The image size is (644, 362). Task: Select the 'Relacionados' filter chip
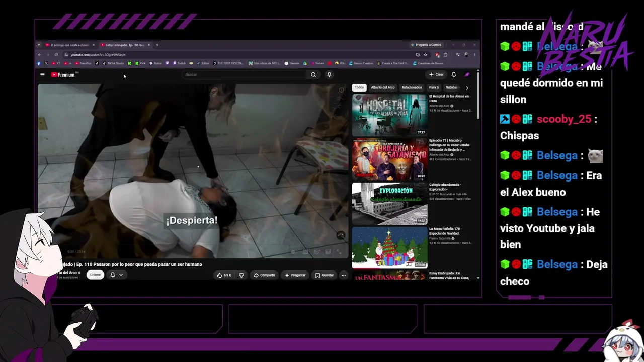pos(412,87)
